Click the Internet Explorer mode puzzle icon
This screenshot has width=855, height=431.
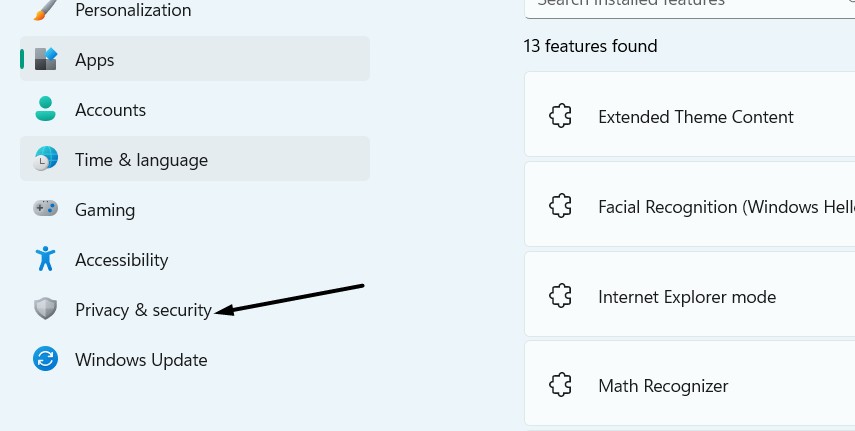560,297
